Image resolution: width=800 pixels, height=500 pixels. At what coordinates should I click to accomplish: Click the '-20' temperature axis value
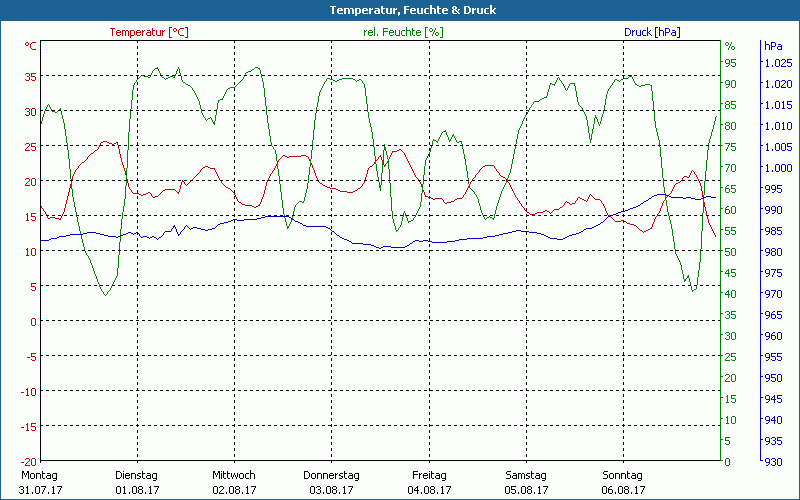click(29, 461)
